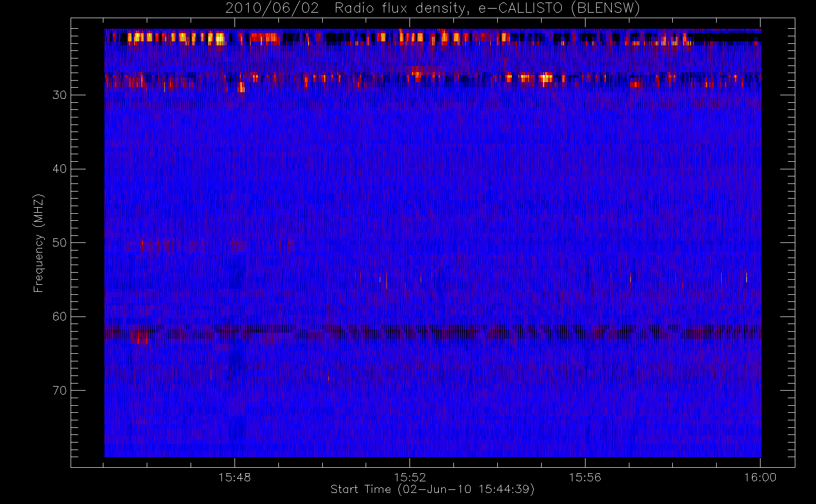Click the plot title mentioning e-CALLISTO (BLENSW)
The width and height of the screenshot is (816, 504).
(433, 9)
